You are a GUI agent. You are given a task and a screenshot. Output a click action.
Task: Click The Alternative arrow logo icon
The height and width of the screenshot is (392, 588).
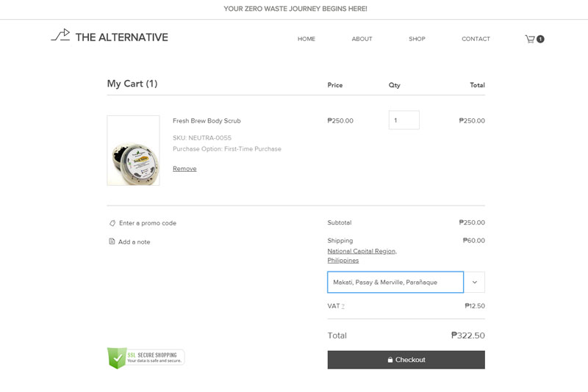coord(60,36)
